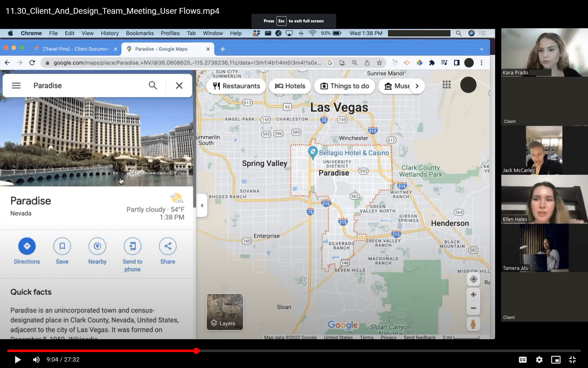Viewport: 588px width, 368px height.
Task: Bookmark page with star icon
Action: click(x=379, y=63)
